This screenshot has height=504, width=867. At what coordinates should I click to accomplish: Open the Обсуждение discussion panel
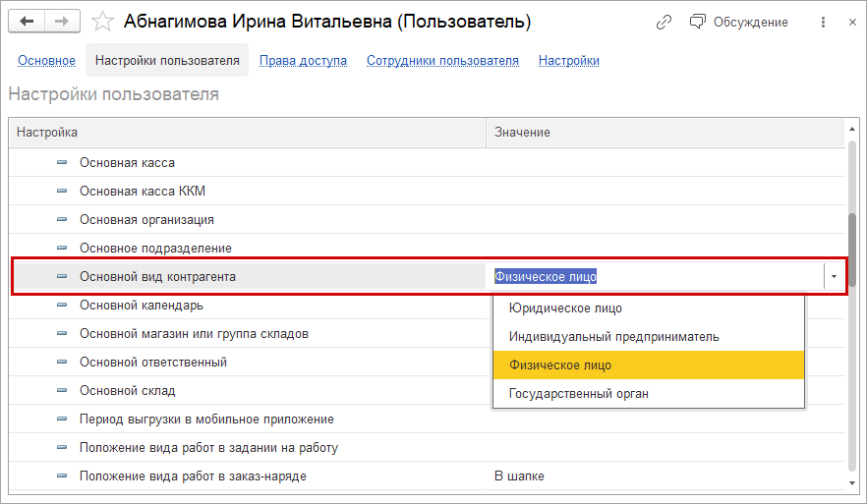click(738, 22)
